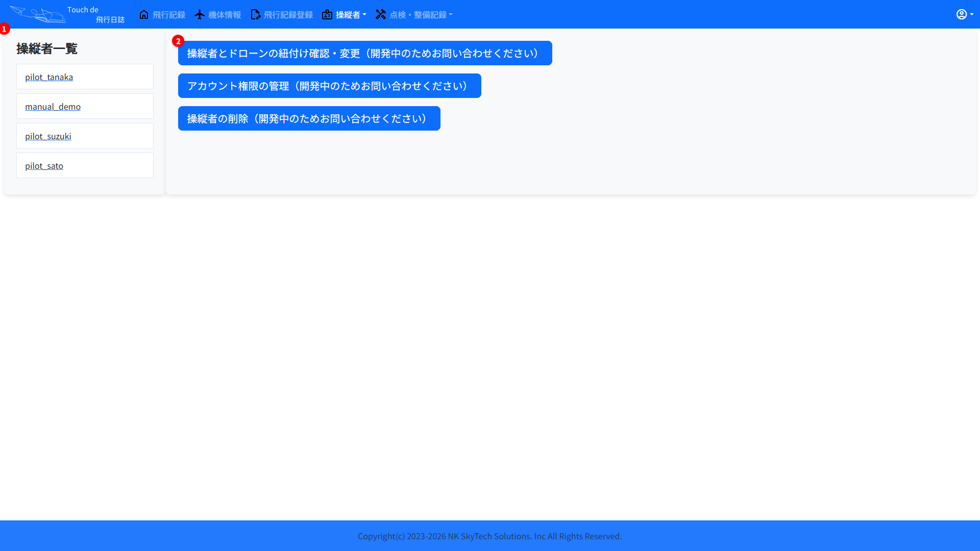Open the 飛行記録登録 nav item

coord(288,15)
